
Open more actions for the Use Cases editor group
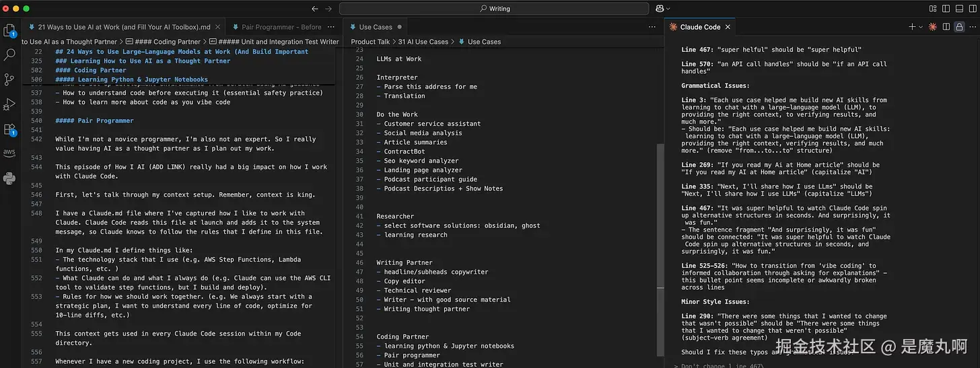(x=652, y=27)
